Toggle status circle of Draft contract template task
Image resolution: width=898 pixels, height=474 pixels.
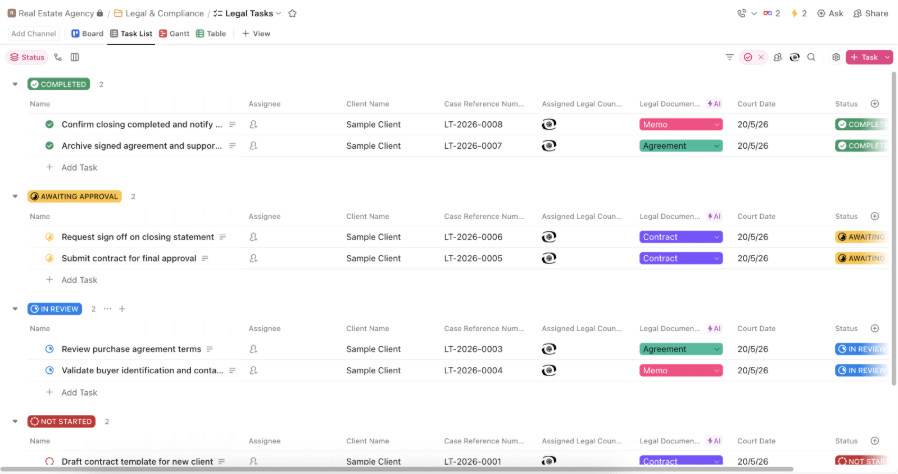49,461
